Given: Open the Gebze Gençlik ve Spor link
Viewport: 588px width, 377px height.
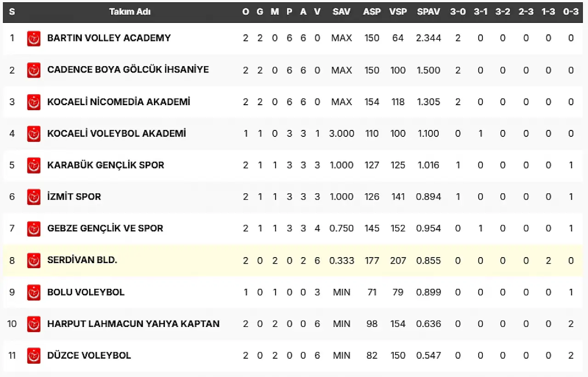Looking at the screenshot, I should click(105, 229).
